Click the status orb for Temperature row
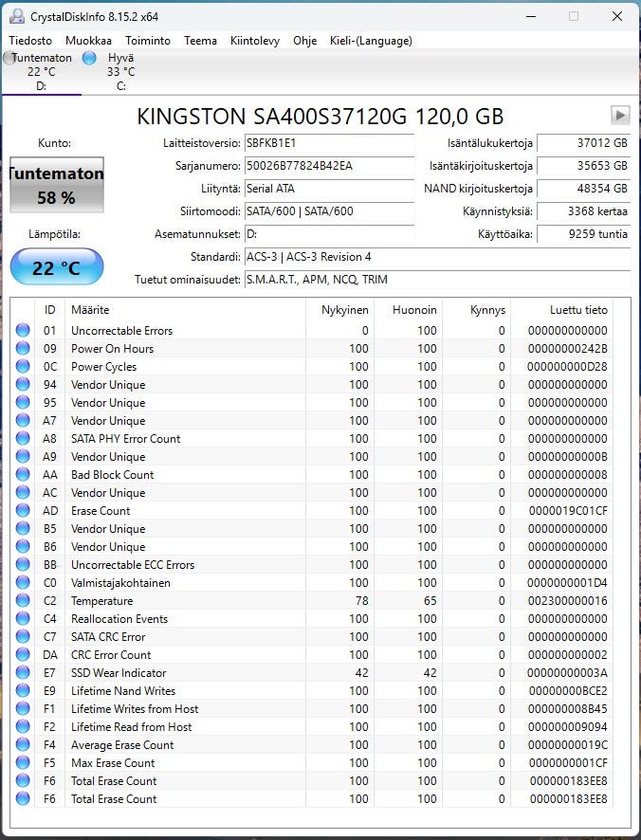This screenshot has width=641, height=840. 23,600
